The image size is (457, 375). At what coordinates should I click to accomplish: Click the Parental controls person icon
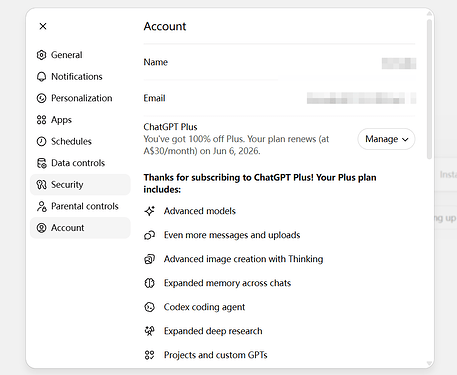pos(41,206)
